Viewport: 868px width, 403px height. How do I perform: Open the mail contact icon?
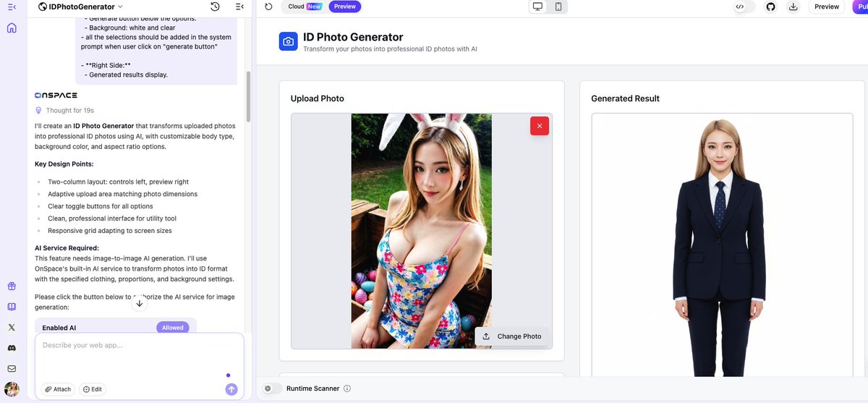(12, 368)
